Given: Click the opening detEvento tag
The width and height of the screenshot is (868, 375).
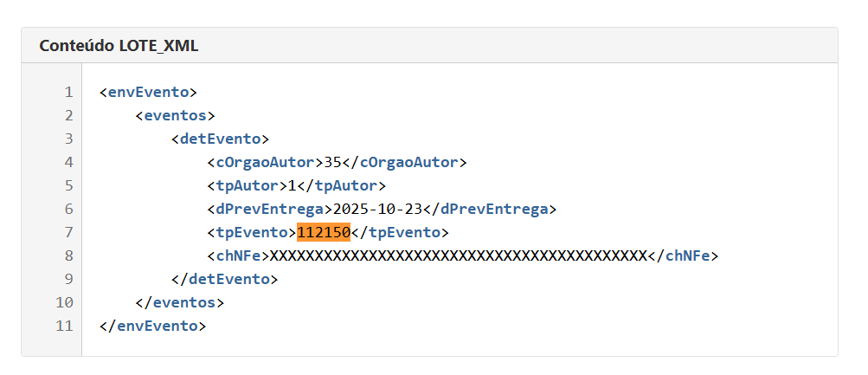Looking at the screenshot, I should click(x=220, y=139).
